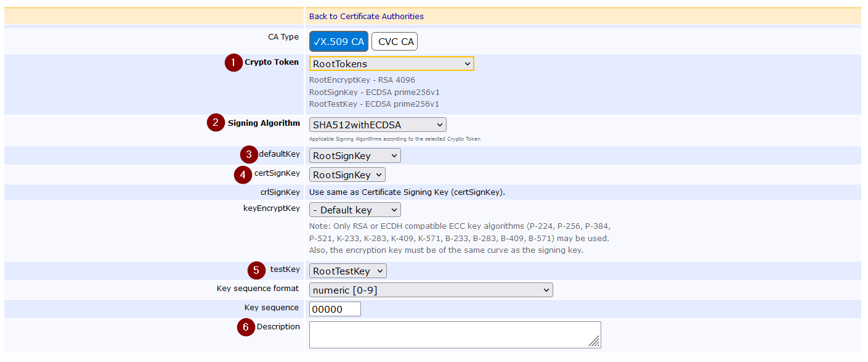The height and width of the screenshot is (362, 868).
Task: Open the certSignKey dropdown
Action: (347, 175)
